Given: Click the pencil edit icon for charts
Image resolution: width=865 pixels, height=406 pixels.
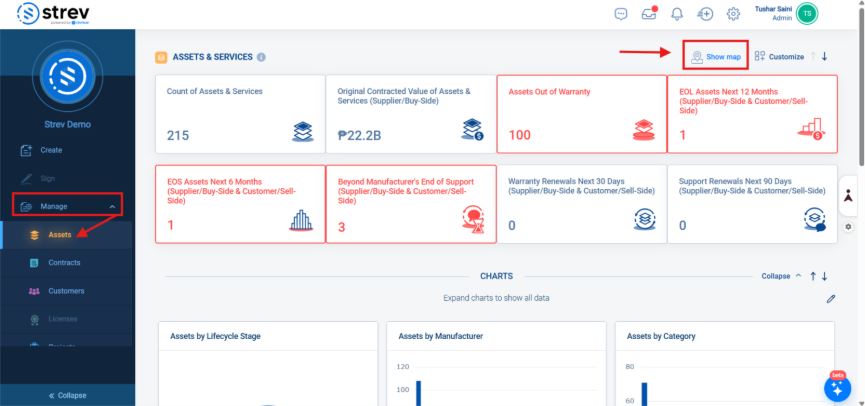Looking at the screenshot, I should 830,298.
